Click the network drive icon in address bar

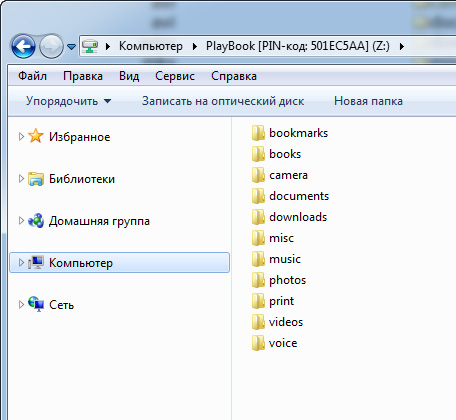tap(90, 46)
